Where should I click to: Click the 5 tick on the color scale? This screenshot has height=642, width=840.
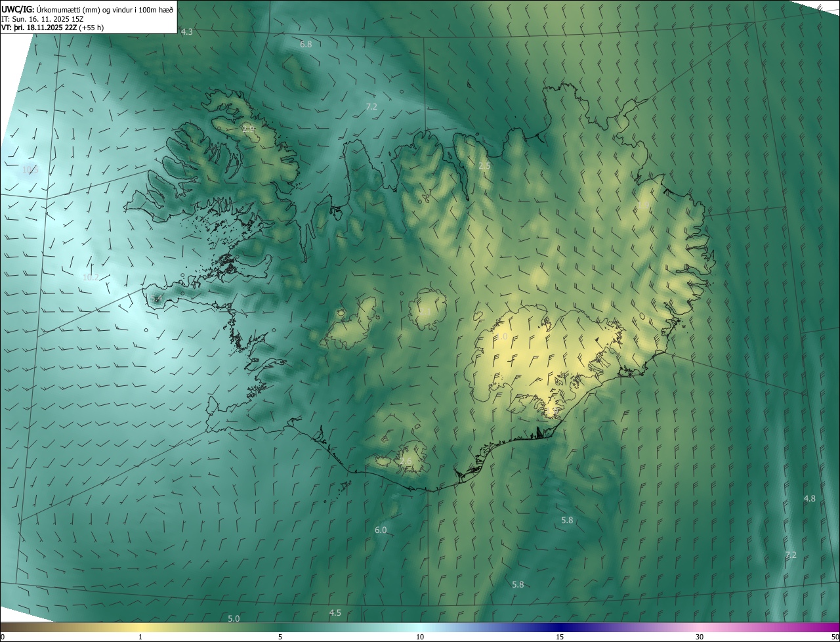[280, 637]
